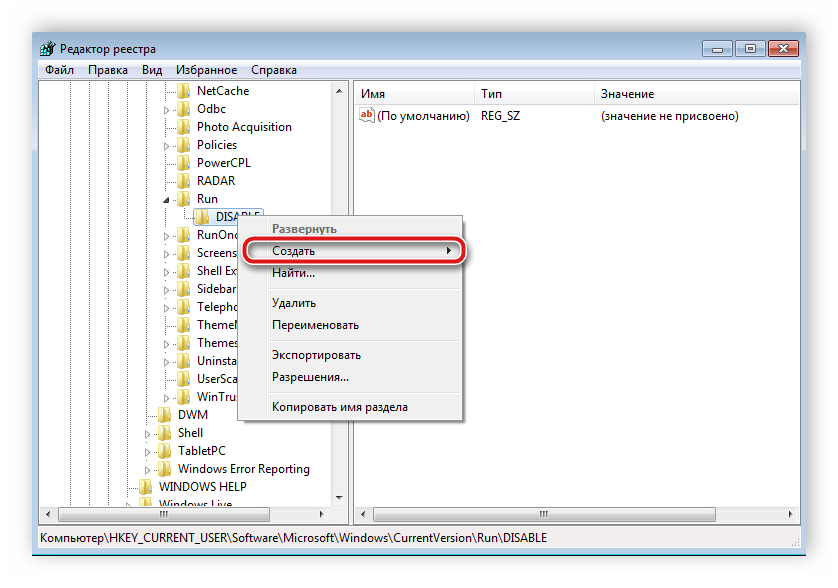This screenshot has width=838, height=588.
Task: Select the RADAR folder icon
Action: pyautogui.click(x=184, y=181)
